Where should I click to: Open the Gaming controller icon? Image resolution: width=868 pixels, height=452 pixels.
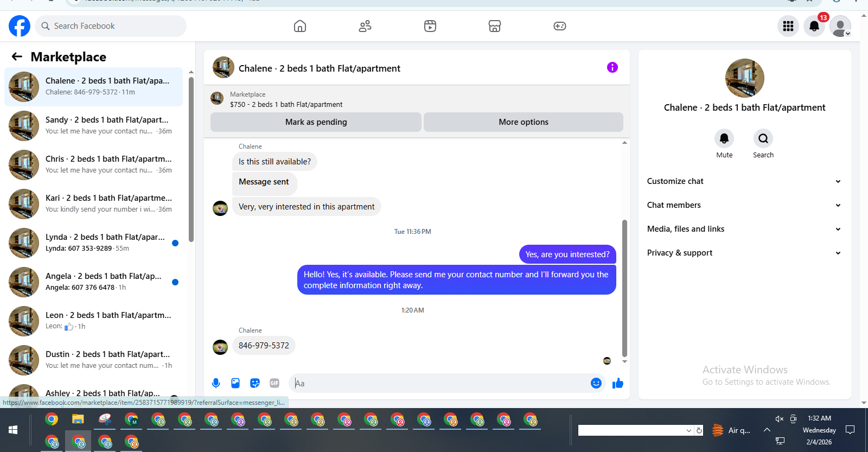560,26
